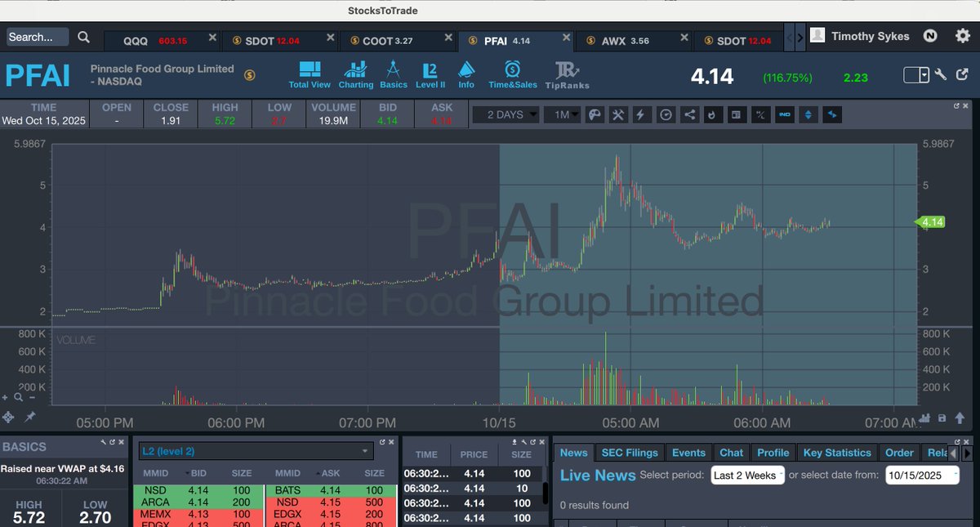The width and height of the screenshot is (980, 527).
Task: Open the Total View panel
Action: pyautogui.click(x=310, y=74)
